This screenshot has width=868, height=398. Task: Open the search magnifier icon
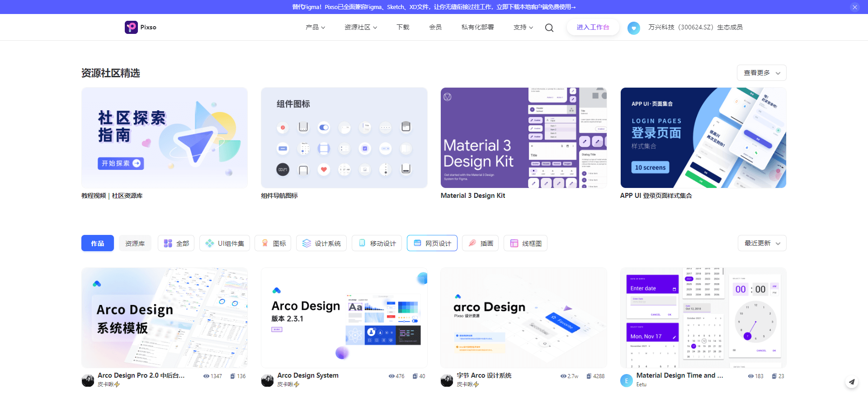tap(549, 28)
